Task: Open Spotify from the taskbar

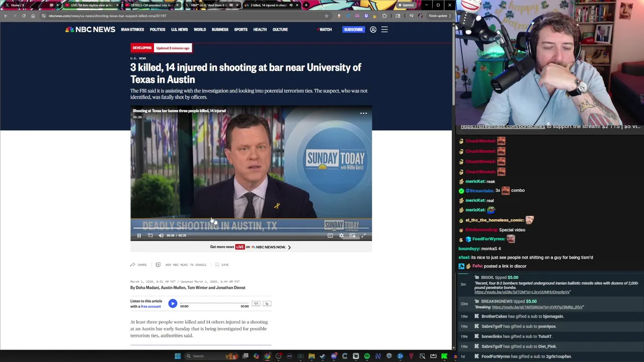Action: [367, 356]
